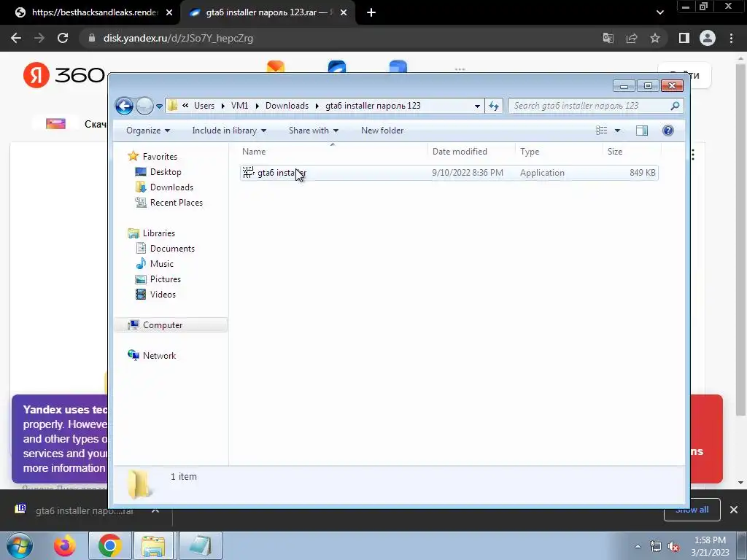Close Chrome downloads bar
Image resolution: width=747 pixels, height=560 pixels.
pyautogui.click(x=734, y=510)
